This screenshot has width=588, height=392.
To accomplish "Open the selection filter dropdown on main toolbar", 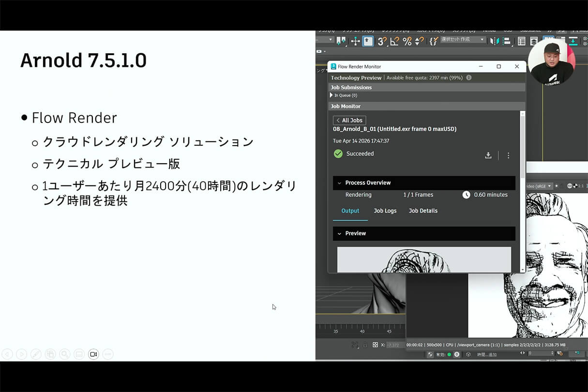I will click(x=325, y=40).
